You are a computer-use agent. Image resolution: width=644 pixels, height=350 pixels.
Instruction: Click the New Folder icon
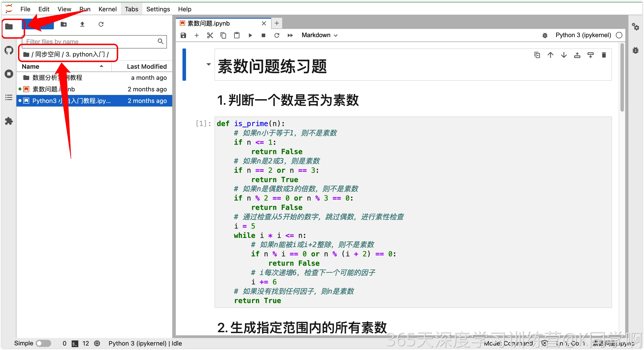(x=64, y=24)
